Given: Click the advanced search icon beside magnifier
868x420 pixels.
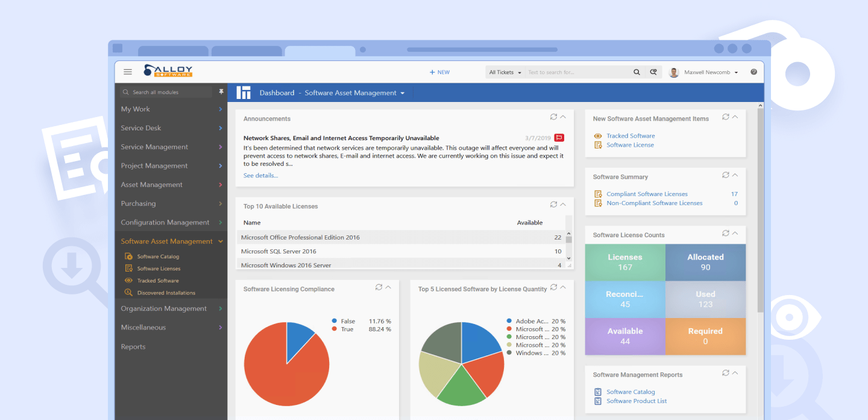Looking at the screenshot, I should tap(653, 72).
